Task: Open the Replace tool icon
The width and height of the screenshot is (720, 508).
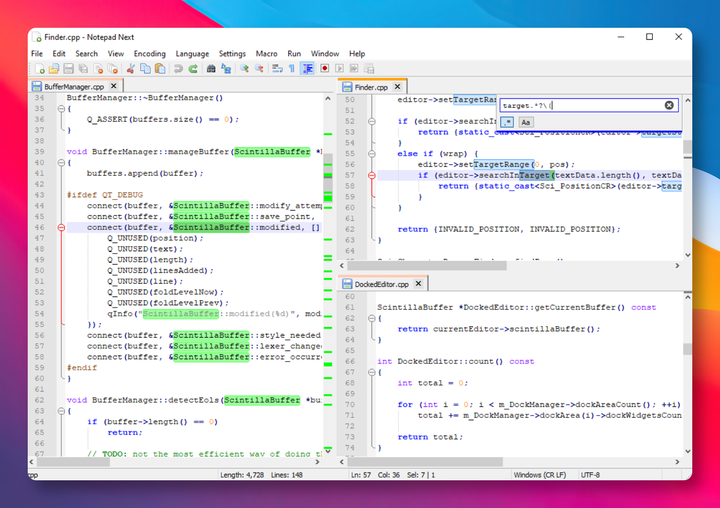Action: coord(226,69)
